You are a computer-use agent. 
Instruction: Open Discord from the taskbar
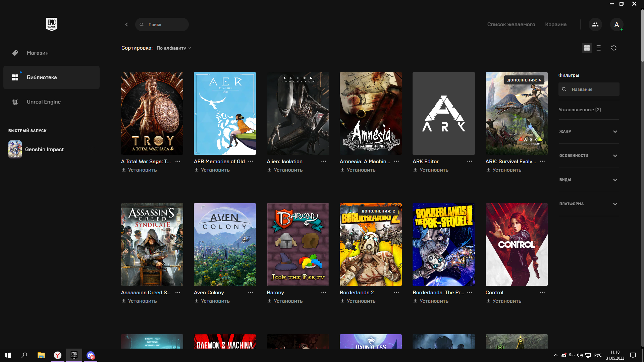91,355
